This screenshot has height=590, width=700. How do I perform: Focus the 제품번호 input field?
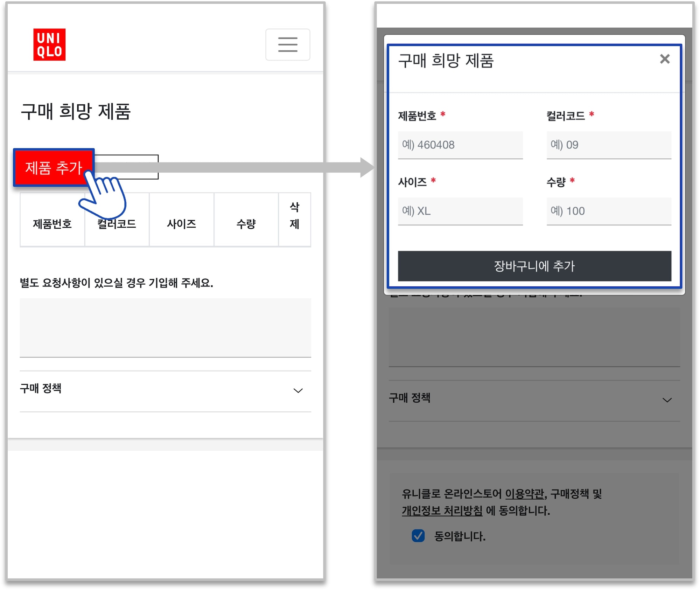pyautogui.click(x=460, y=145)
